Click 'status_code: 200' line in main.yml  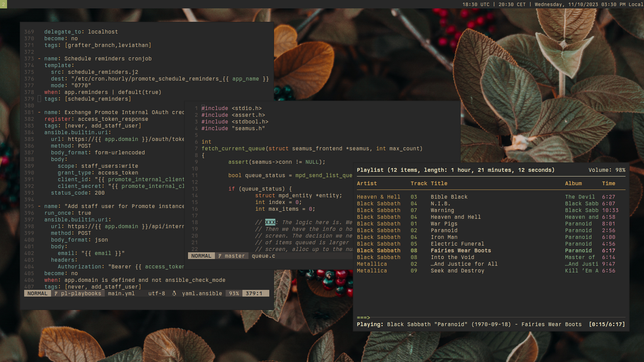(78, 193)
